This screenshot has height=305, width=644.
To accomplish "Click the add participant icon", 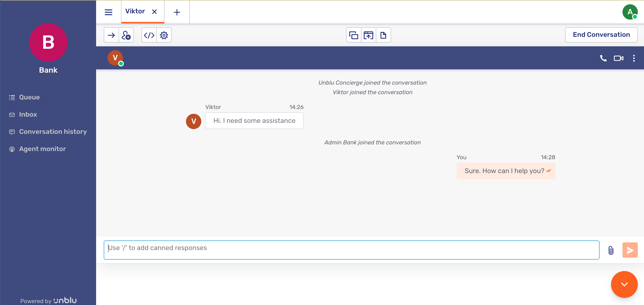I will coord(126,35).
